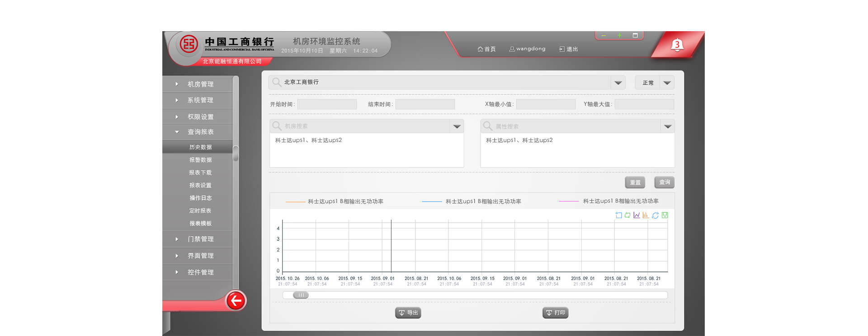
Task: Open the wangdong user account
Action: pyautogui.click(x=527, y=49)
